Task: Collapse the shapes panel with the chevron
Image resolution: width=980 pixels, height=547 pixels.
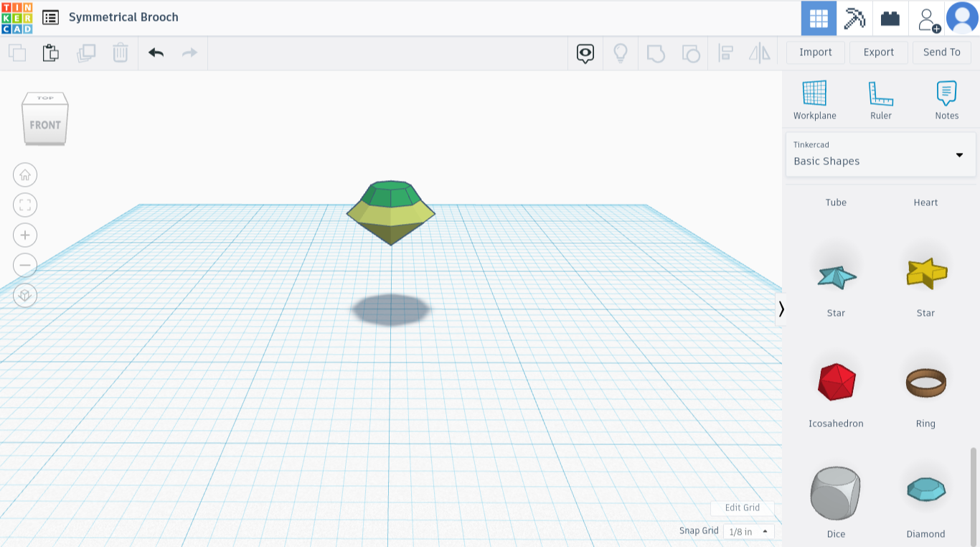Action: pos(781,309)
